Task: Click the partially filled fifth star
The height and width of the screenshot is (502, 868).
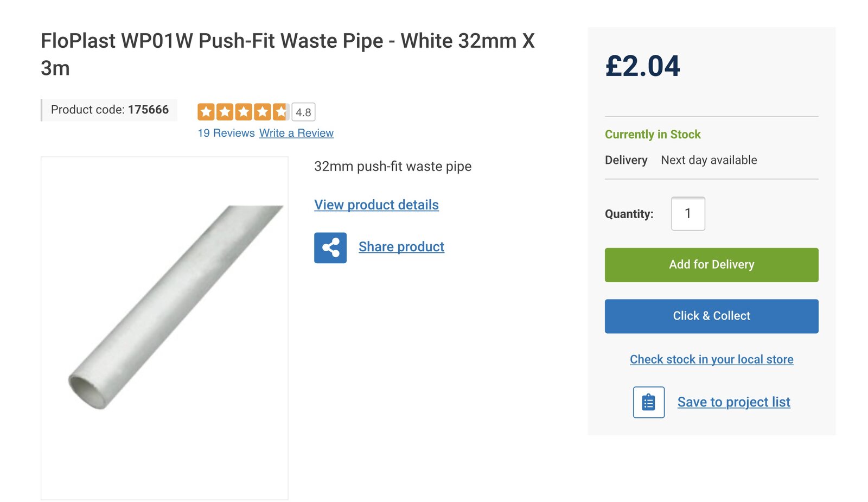Action: point(281,112)
